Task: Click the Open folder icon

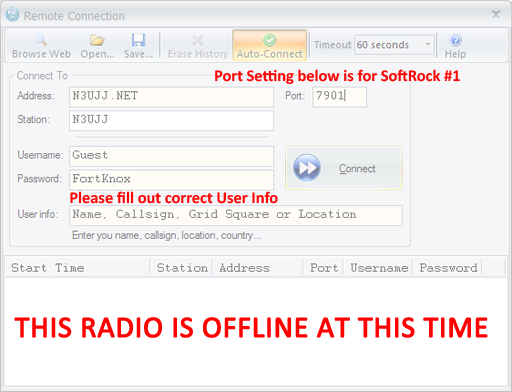Action: click(x=97, y=40)
